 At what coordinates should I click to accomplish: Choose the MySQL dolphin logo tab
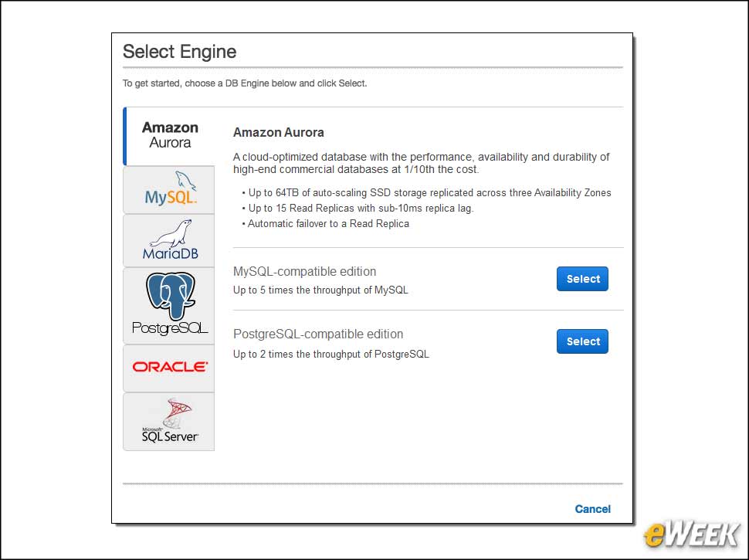click(169, 190)
